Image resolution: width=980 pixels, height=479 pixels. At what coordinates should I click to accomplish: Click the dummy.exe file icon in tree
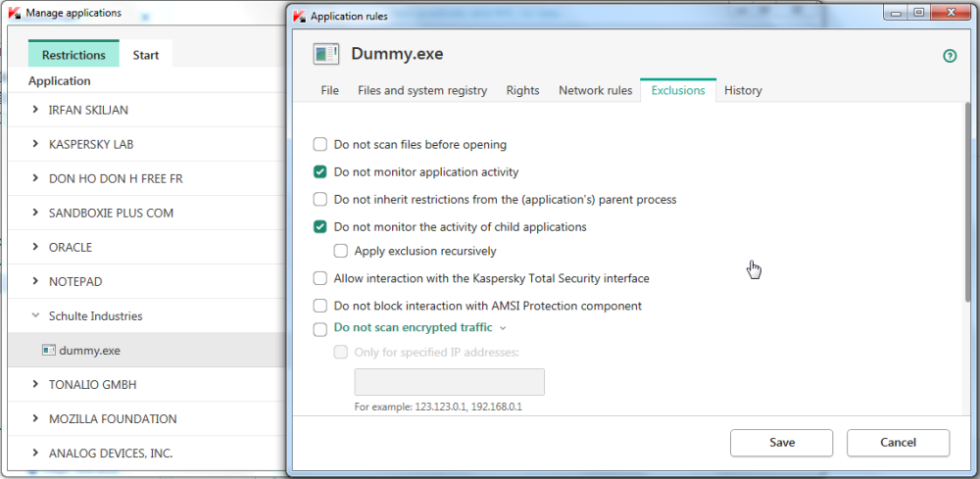[x=48, y=350]
